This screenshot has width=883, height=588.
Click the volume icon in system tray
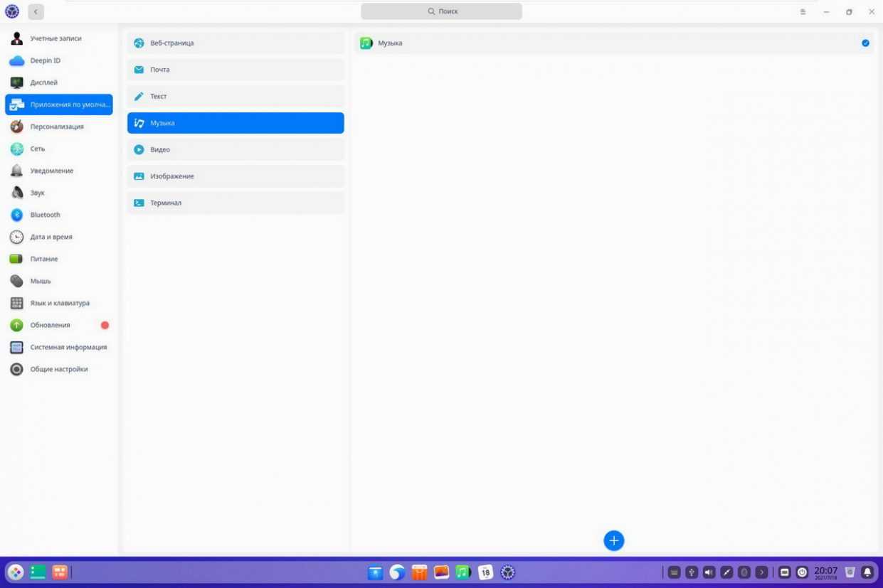(x=709, y=572)
